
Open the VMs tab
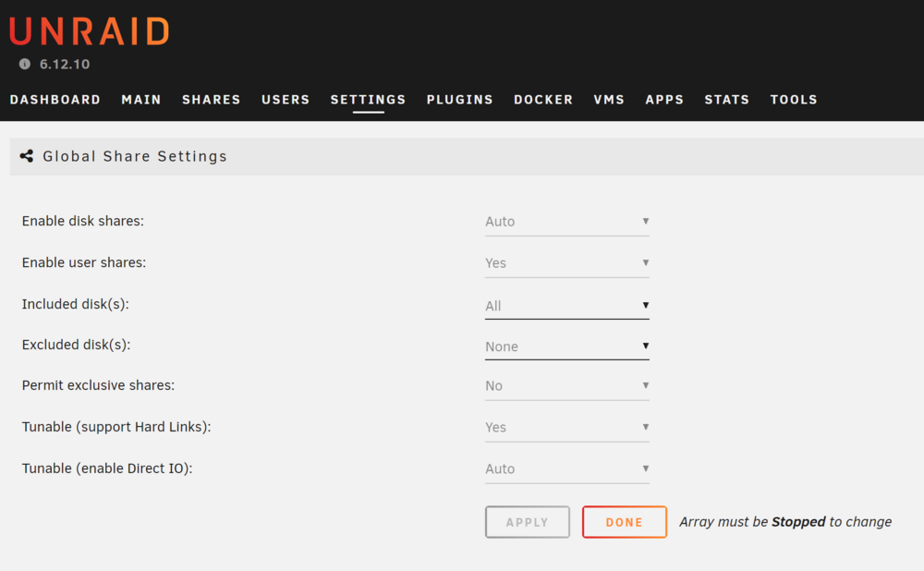[x=609, y=100]
